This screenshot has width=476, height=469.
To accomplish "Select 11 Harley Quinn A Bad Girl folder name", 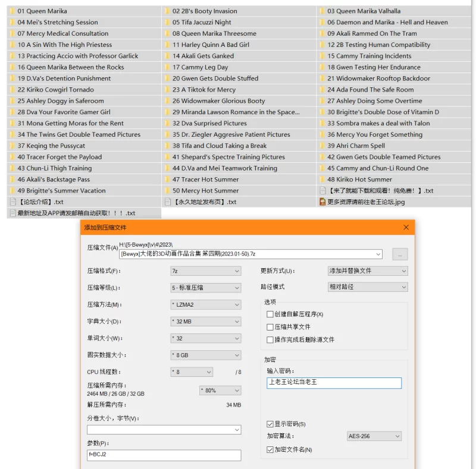I will point(211,45).
